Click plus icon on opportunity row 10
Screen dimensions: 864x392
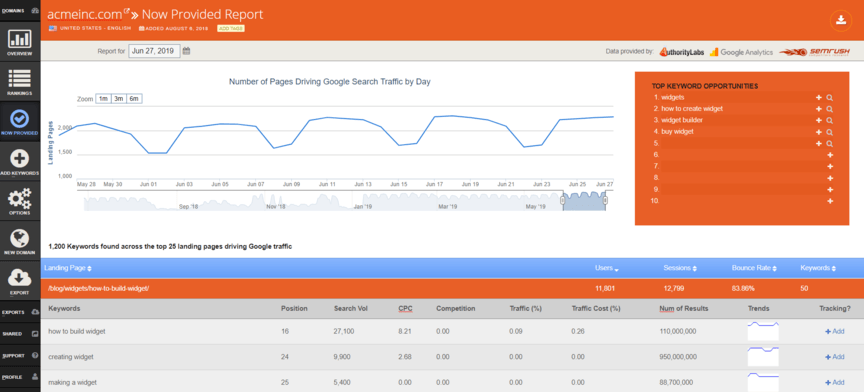830,201
